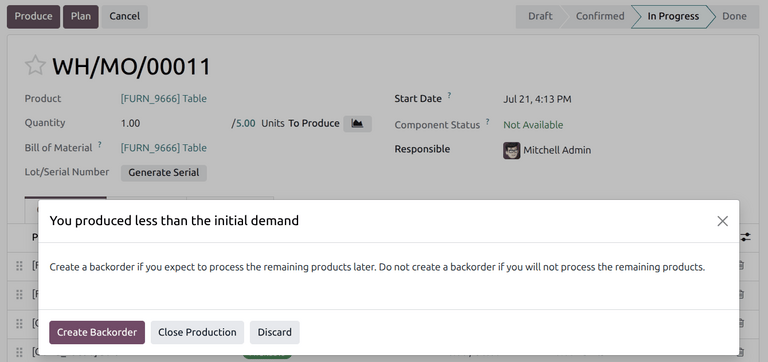Select the Confirmed status stage
This screenshot has height=362, width=768.
click(600, 17)
